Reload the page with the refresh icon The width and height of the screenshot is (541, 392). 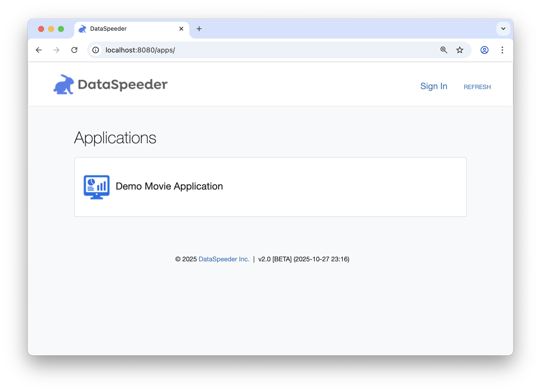[74, 50]
